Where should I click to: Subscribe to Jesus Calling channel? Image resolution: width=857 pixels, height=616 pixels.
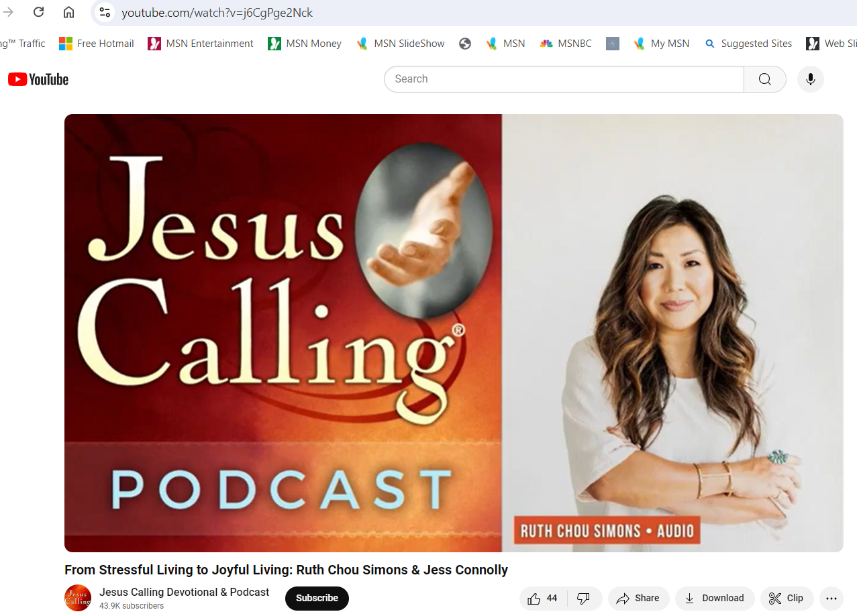pos(317,599)
